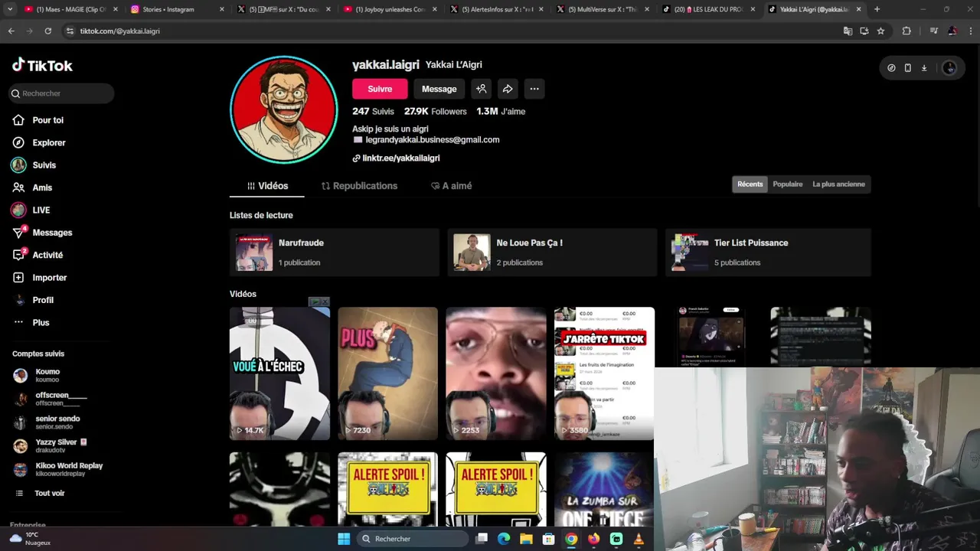The image size is (980, 551).
Task: Switch to the AlertesInfos sur X tab
Action: pos(495,9)
